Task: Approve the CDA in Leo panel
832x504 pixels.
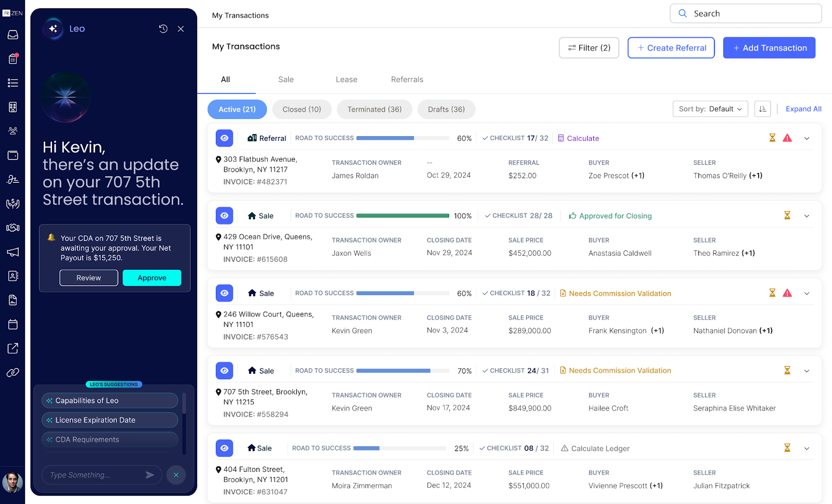Action: coord(152,278)
